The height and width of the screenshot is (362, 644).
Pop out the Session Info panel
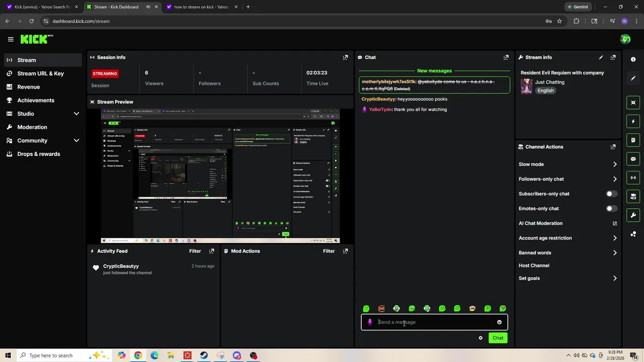[x=345, y=57]
